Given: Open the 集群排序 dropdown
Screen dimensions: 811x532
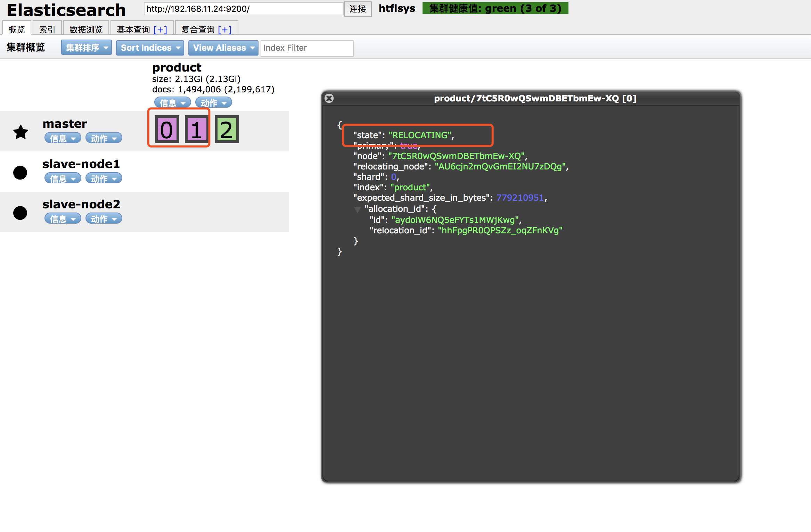Looking at the screenshot, I should 87,48.
